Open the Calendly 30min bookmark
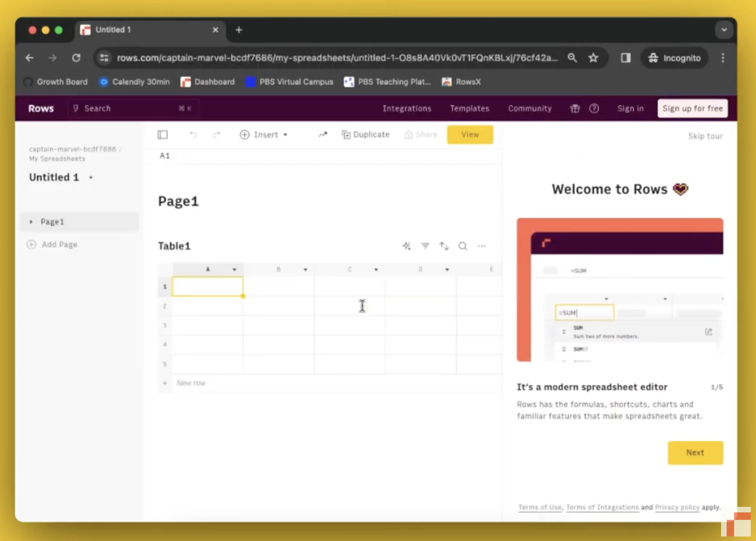The height and width of the screenshot is (541, 756). pyautogui.click(x=135, y=82)
